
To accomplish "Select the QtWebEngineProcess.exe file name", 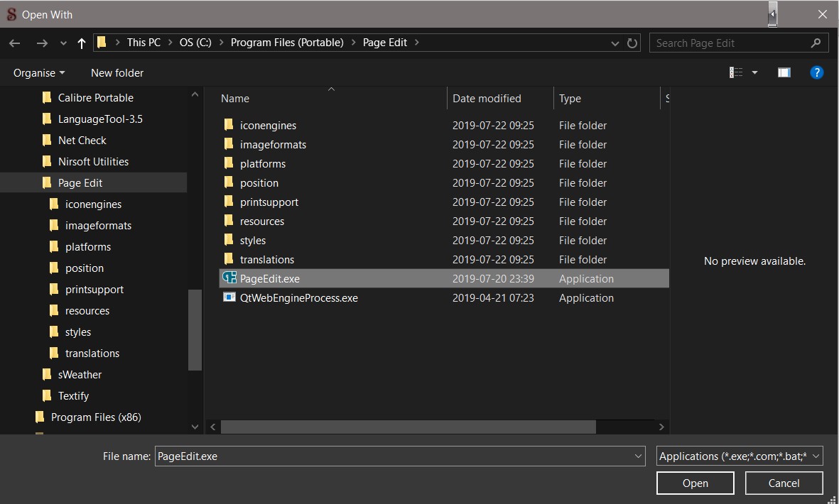I will tap(298, 298).
